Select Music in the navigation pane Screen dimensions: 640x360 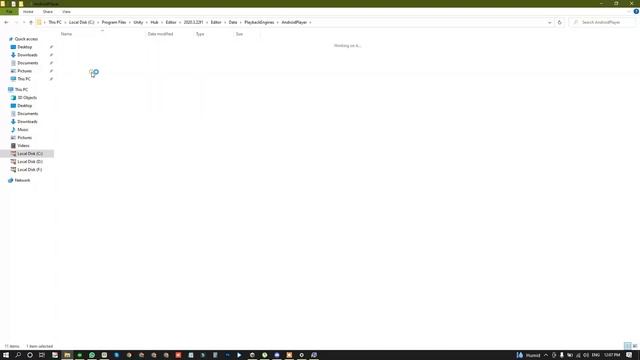click(23, 129)
